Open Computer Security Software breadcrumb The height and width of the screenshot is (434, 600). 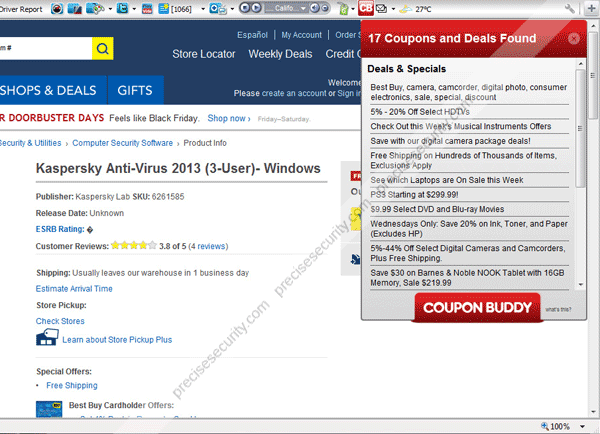point(122,143)
